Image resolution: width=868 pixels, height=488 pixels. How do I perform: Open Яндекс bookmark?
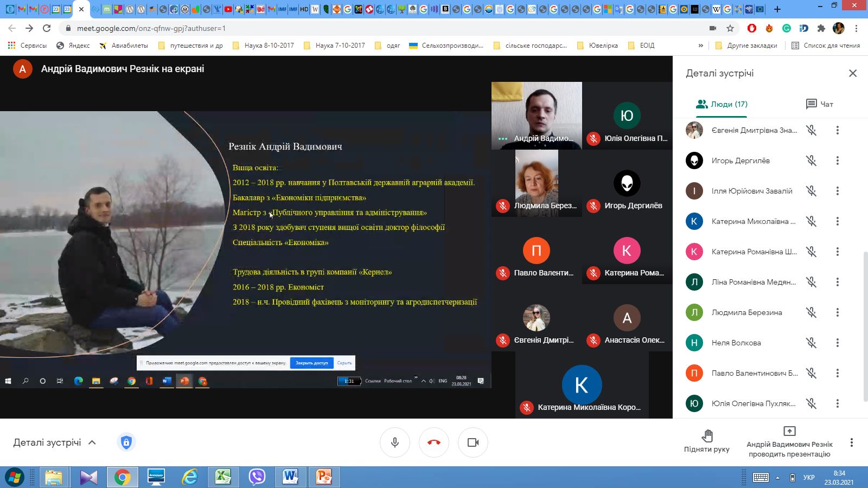coord(73,46)
